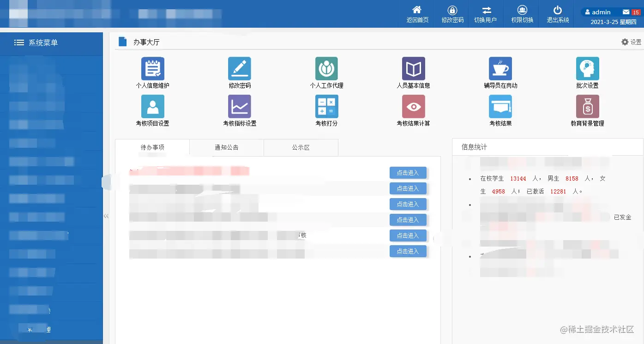Click the 修改密码 lock icon in header
This screenshot has width=644, height=344.
[x=452, y=10]
